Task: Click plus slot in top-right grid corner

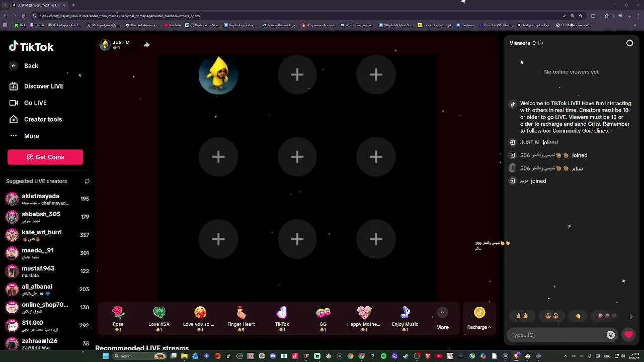Action: [376, 75]
